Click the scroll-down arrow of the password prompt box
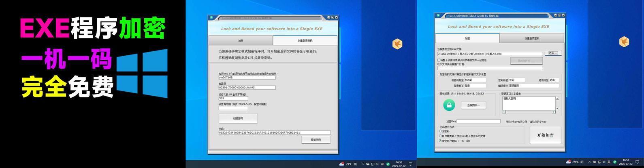Image resolution: width=644 pixels, height=168 pixels. 557,109
